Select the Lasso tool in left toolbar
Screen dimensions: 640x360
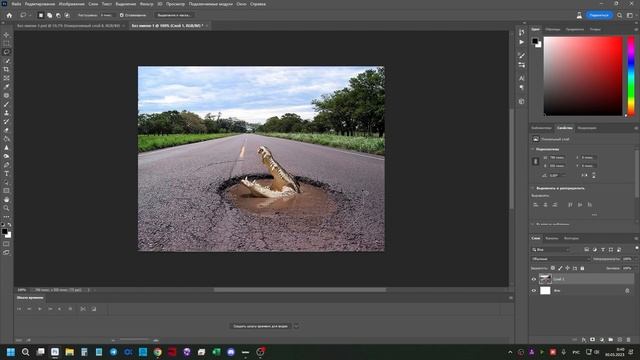6,52
